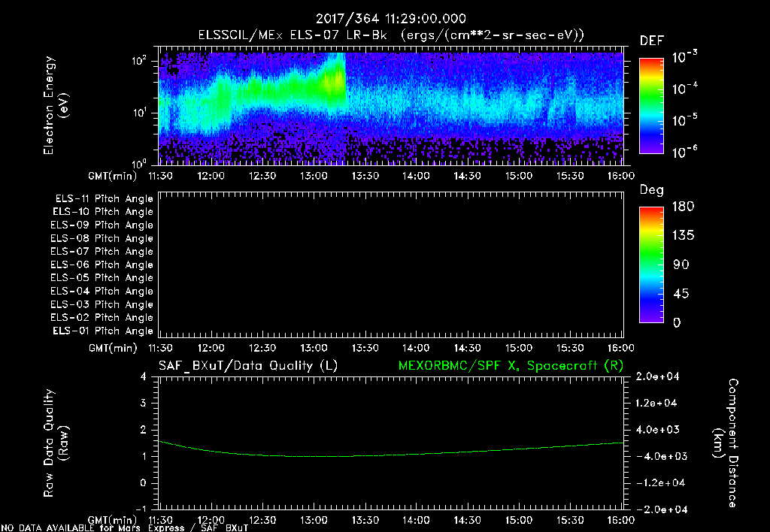Select the ELS-09 Pitch Angle row label
The height and width of the screenshot is (532, 770).
(102, 225)
